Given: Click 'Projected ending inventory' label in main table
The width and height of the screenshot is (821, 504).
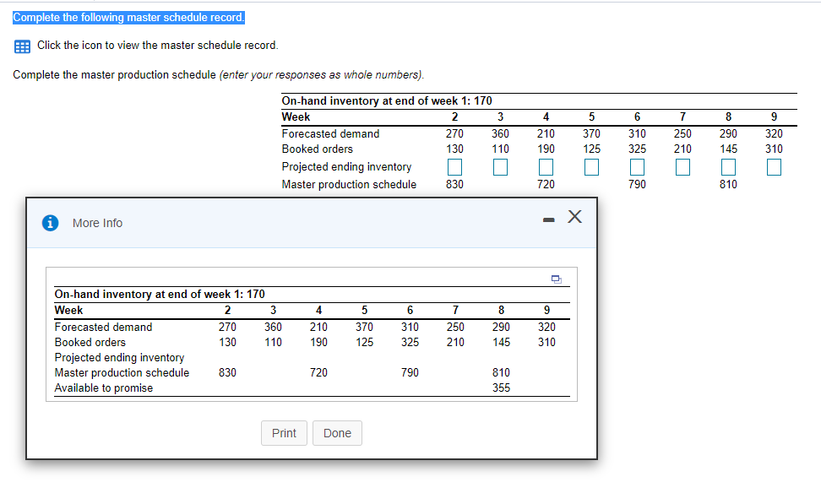Looking at the screenshot, I should 346,167.
